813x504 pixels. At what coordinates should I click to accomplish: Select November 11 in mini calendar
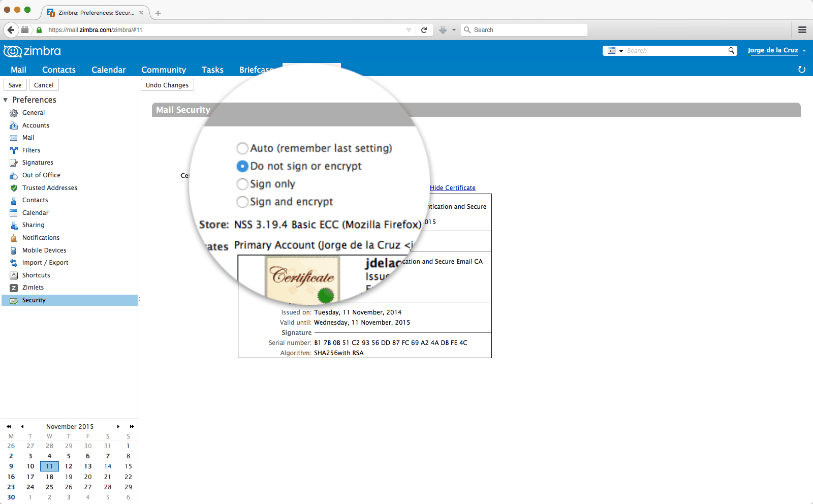(49, 466)
